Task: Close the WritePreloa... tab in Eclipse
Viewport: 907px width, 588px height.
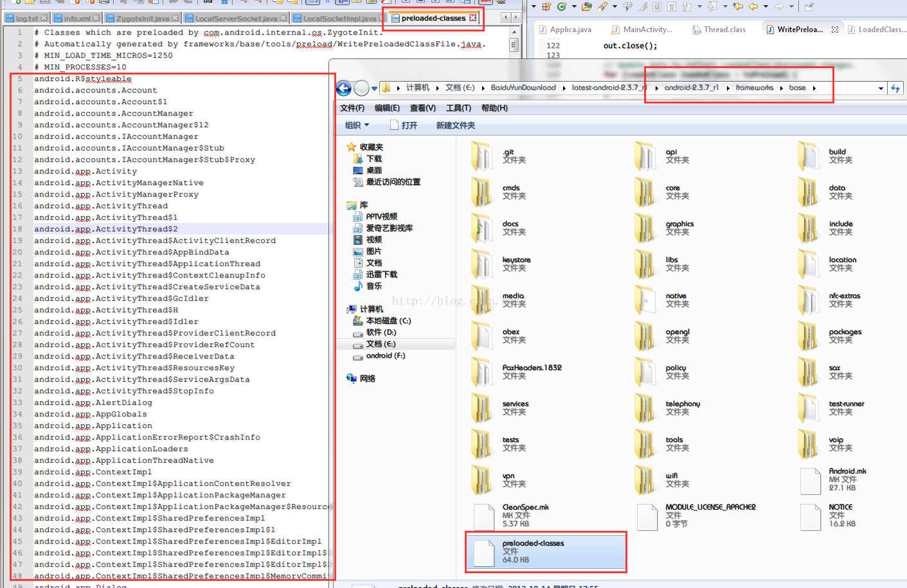Action: click(835, 30)
